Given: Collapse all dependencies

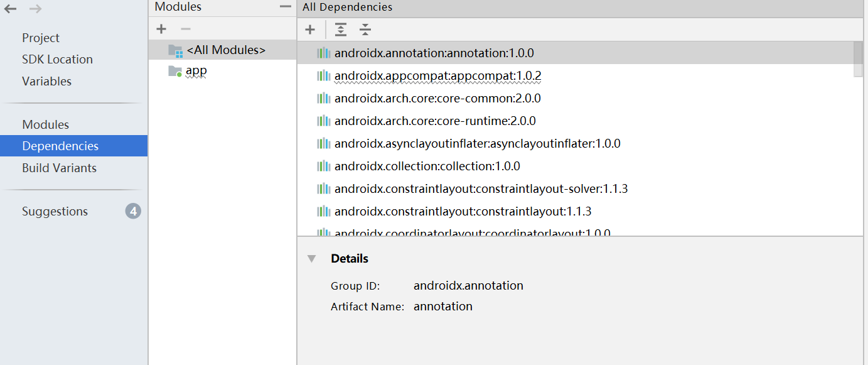Looking at the screenshot, I should click(365, 30).
